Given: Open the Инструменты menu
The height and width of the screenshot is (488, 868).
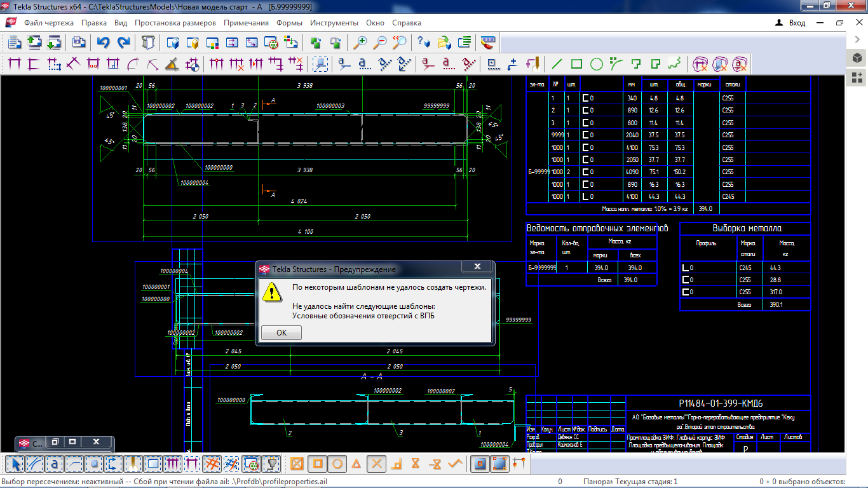Looking at the screenshot, I should (x=334, y=23).
